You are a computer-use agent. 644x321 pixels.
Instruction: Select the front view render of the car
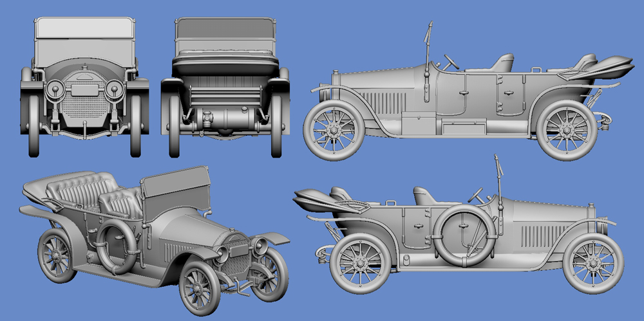84,87
